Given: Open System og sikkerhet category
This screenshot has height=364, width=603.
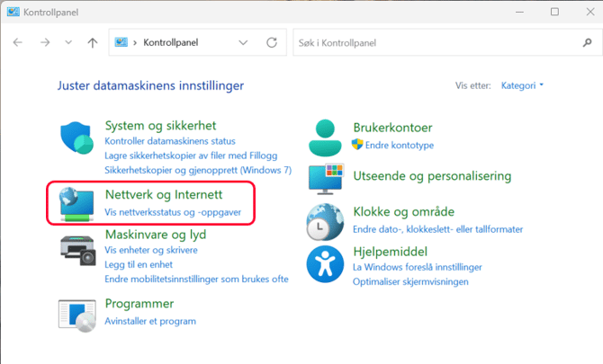Looking at the screenshot, I should 160,126.
